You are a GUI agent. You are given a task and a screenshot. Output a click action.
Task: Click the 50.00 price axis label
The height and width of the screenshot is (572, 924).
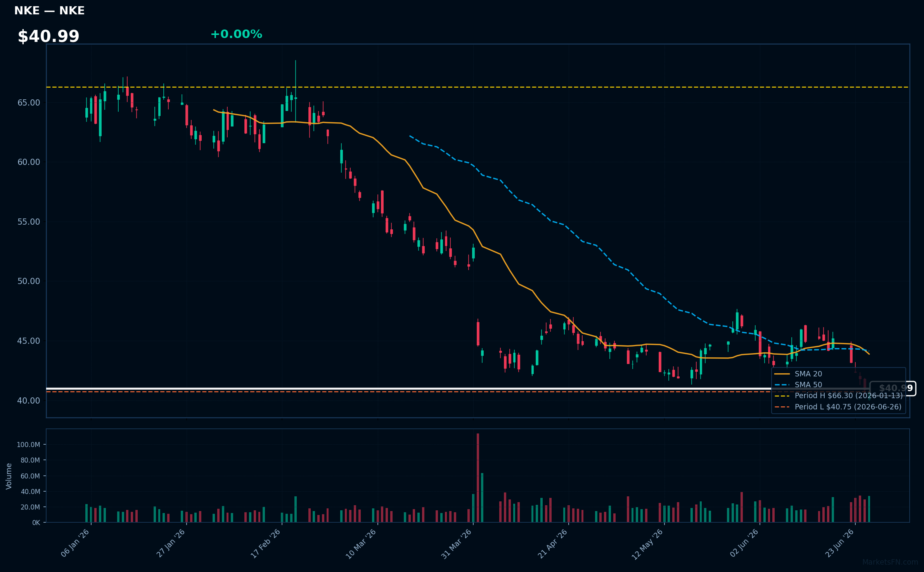[29, 281]
